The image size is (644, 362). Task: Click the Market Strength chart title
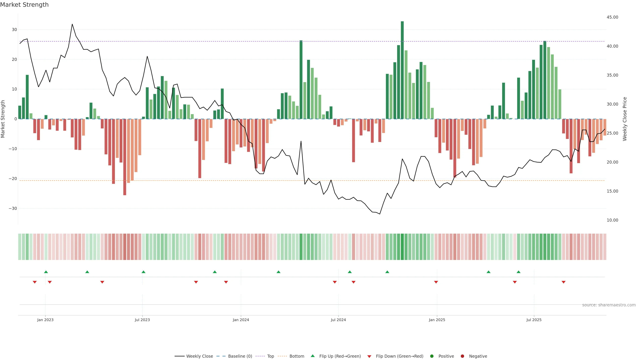(24, 5)
